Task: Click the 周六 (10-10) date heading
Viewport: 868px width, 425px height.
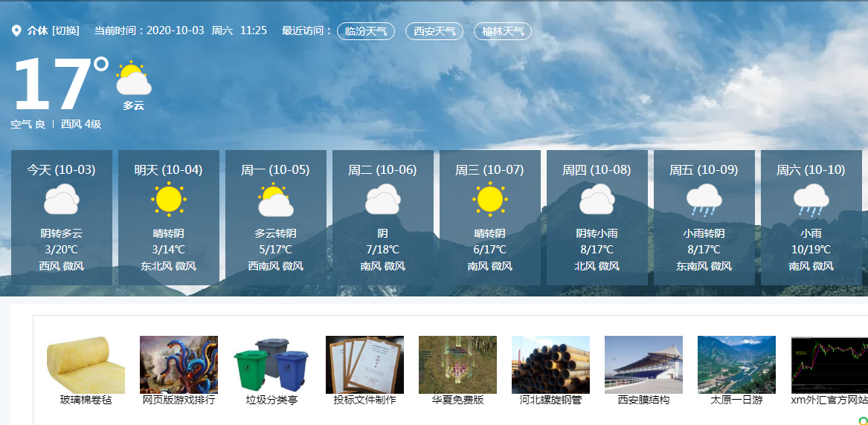Action: (x=811, y=170)
